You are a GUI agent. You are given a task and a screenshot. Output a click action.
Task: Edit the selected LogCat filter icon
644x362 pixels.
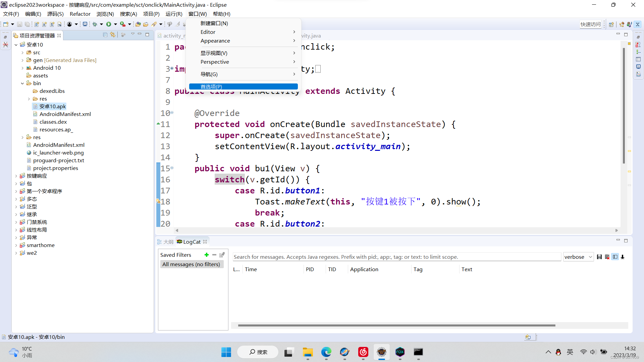(222, 255)
